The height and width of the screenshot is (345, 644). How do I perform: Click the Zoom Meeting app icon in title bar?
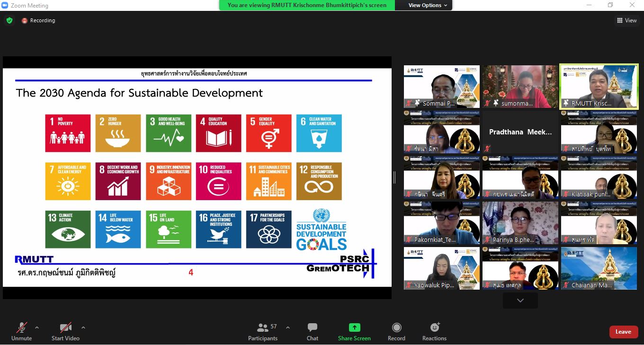5,5
